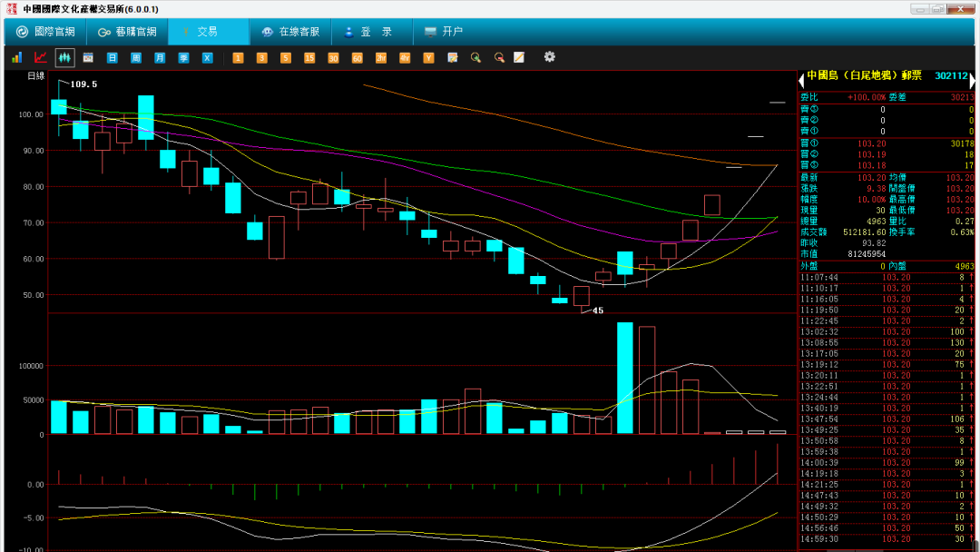Click the 昨收 value 93.82
This screenshot has height=552, width=980.
point(874,243)
